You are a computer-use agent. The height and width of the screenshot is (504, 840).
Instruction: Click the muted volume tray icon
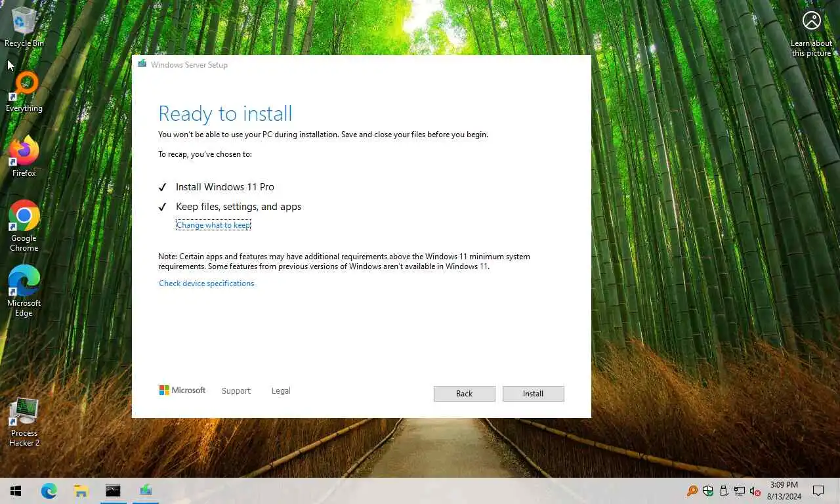tap(755, 491)
